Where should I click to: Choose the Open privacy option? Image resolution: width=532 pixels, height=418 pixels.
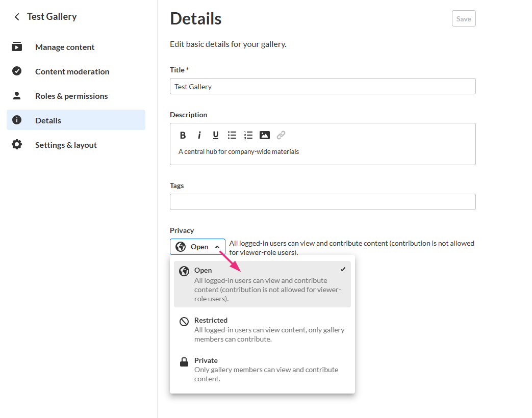click(262, 284)
